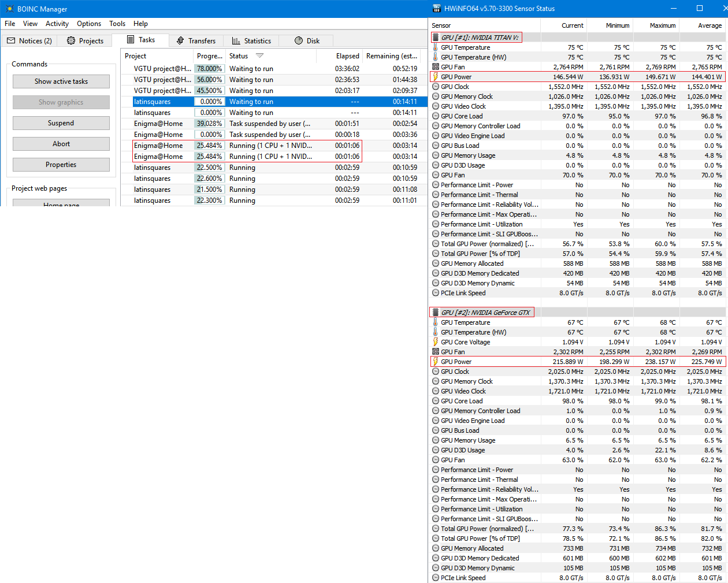Click the Transfers arrows icon
Viewport: 728px width, 583px height.
[180, 40]
